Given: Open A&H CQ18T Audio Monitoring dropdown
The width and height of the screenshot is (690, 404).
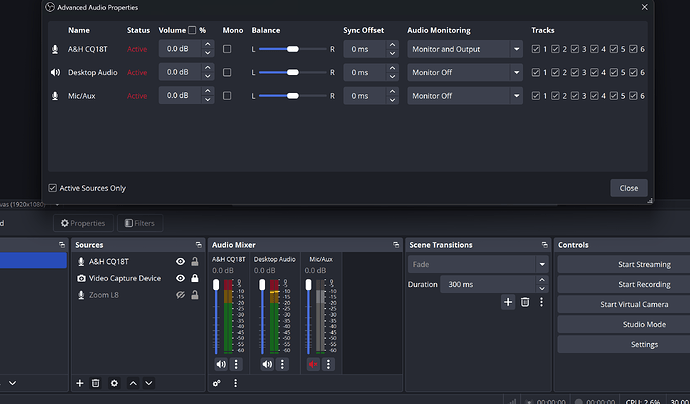Looking at the screenshot, I should tap(465, 49).
